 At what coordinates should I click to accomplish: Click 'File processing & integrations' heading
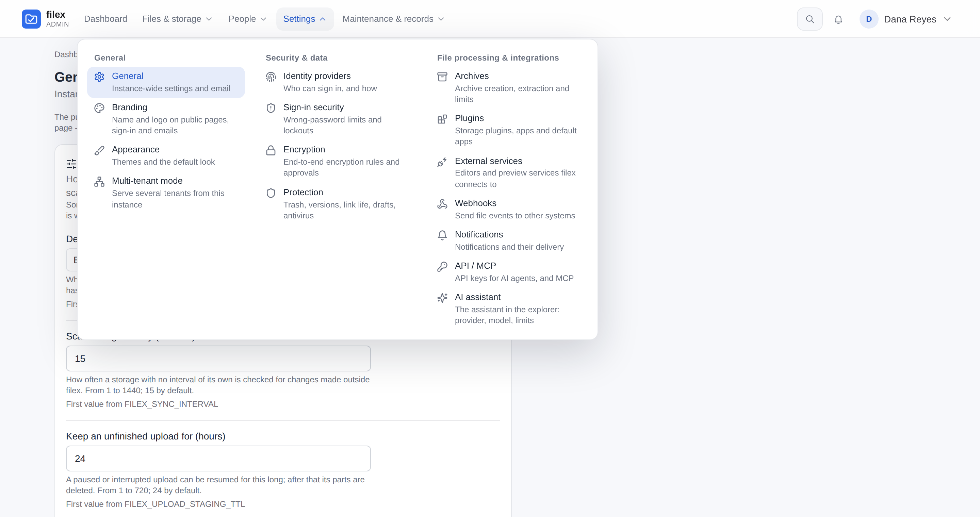coord(498,58)
